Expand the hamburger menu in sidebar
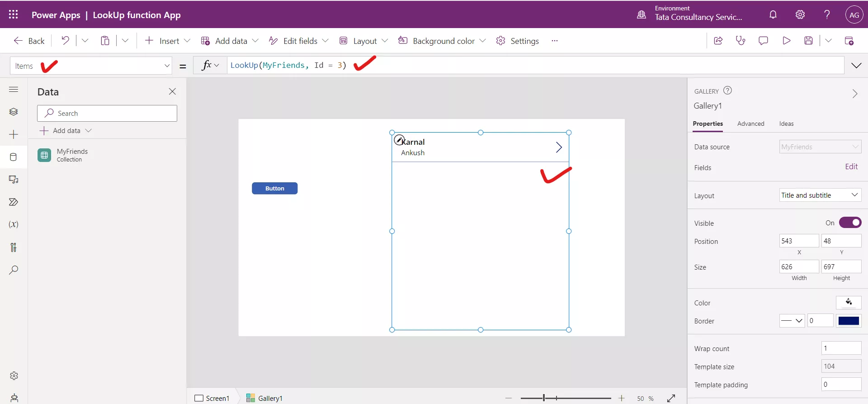The image size is (868, 404). (14, 89)
